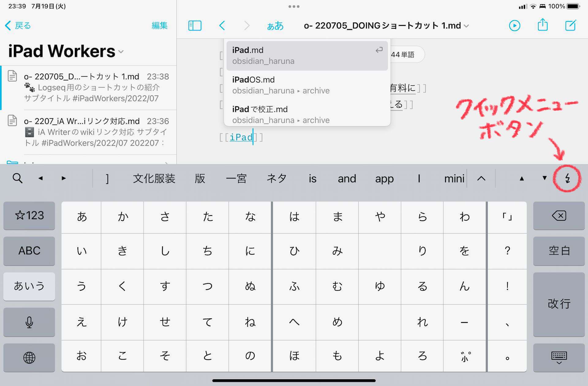Tap the 空白 space key
The height and width of the screenshot is (386, 588).
559,251
